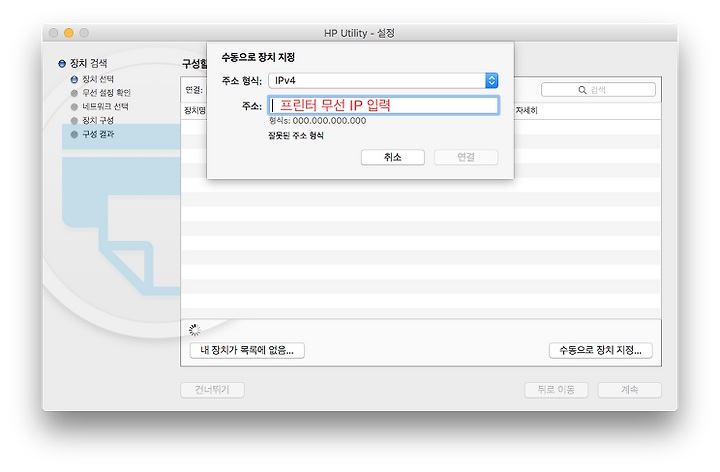Click the 계속 button

630,390
